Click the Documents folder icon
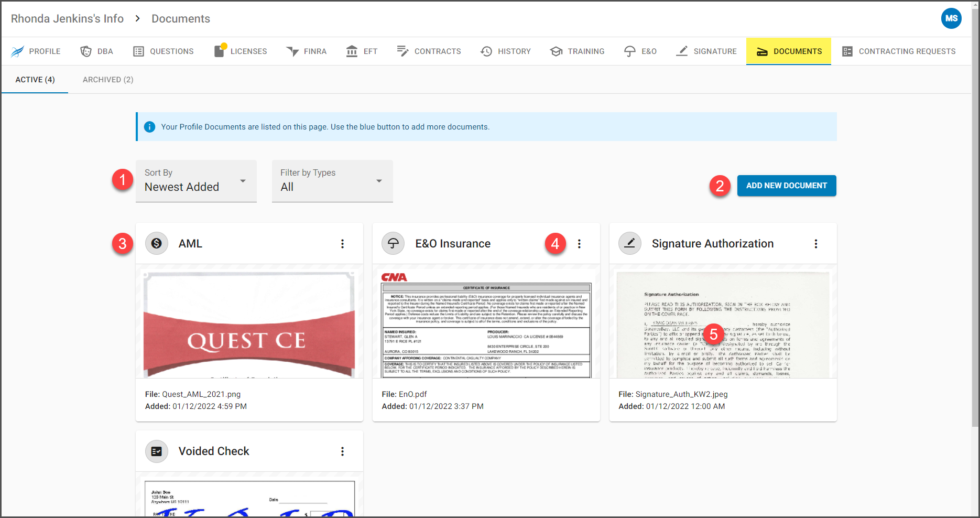This screenshot has width=980, height=518. [x=762, y=52]
